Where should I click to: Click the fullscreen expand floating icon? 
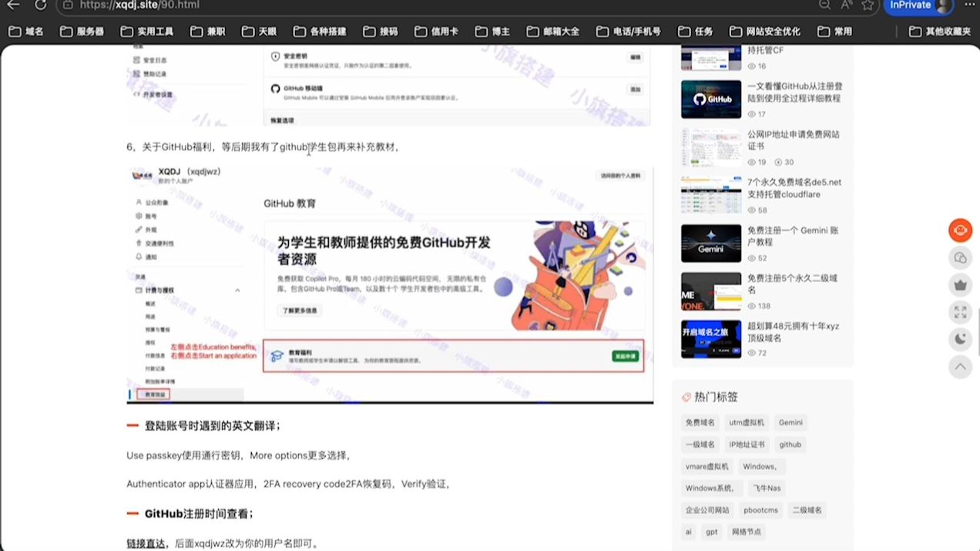click(960, 312)
